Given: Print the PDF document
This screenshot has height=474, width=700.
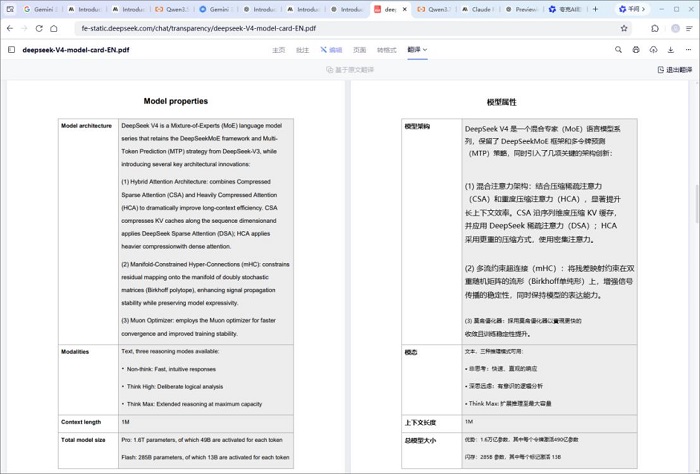Looking at the screenshot, I should pos(636,50).
